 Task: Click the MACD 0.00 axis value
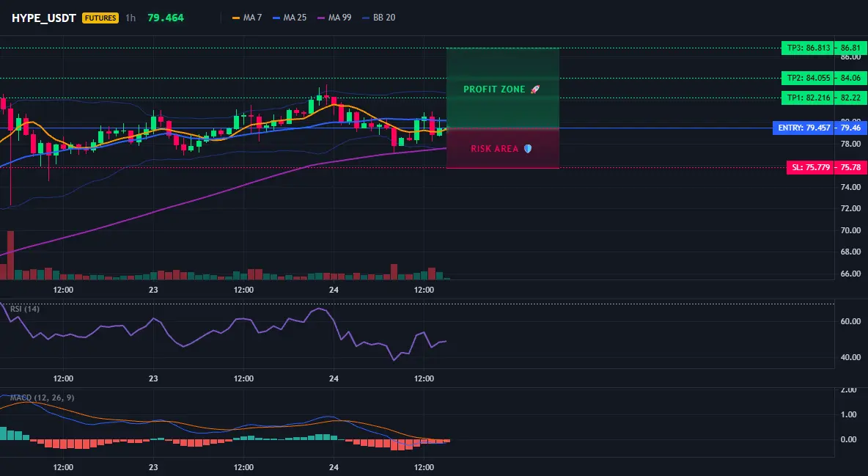pos(849,439)
